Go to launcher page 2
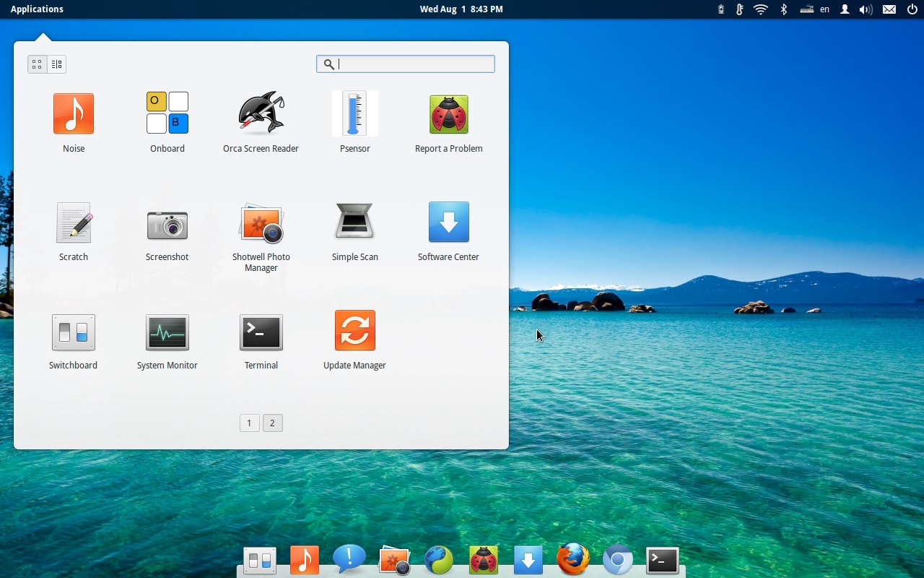Screen dimensions: 924x578 [272, 423]
